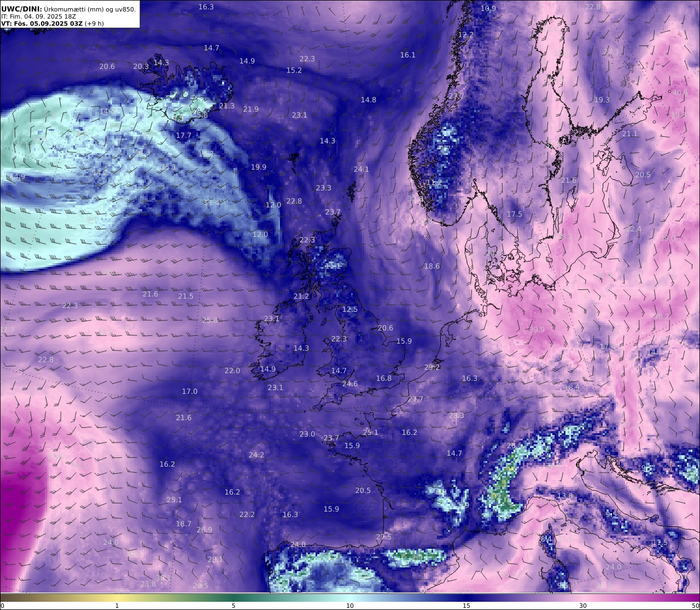Image resolution: width=700 pixels, height=610 pixels.
Task: Select the 16.8 value over southeast England
Action: tap(384, 378)
